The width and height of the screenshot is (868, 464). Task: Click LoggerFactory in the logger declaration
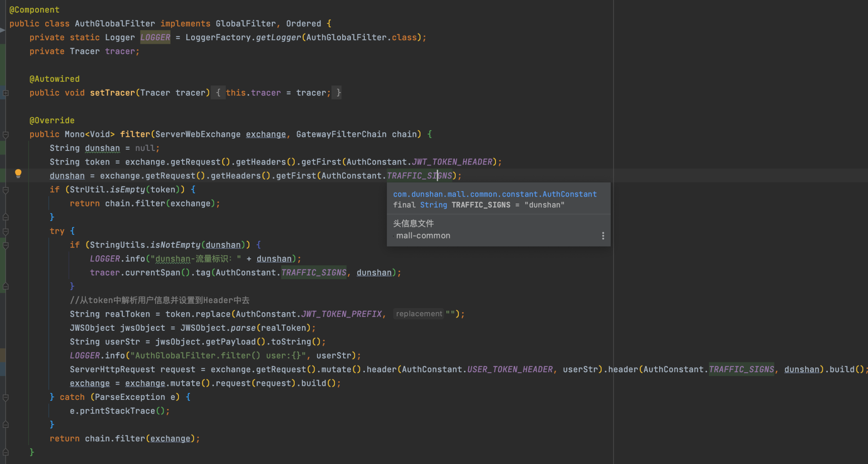pyautogui.click(x=218, y=37)
